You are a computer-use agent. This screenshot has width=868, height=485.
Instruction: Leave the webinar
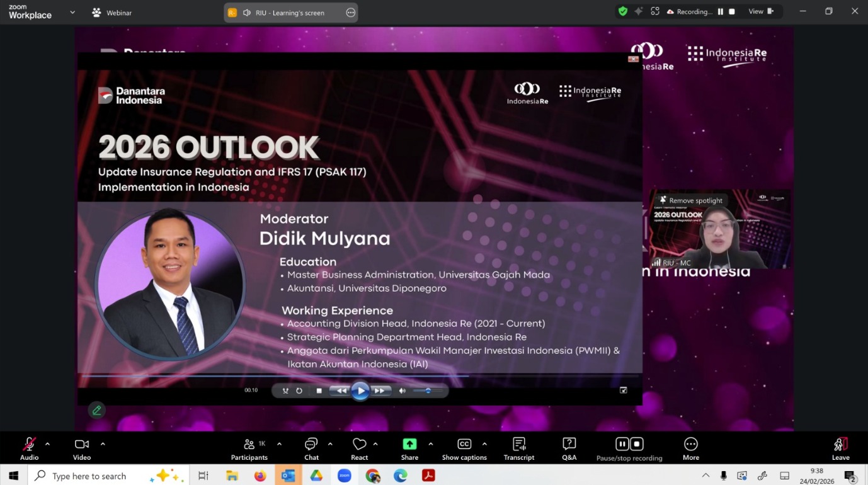coord(840,448)
